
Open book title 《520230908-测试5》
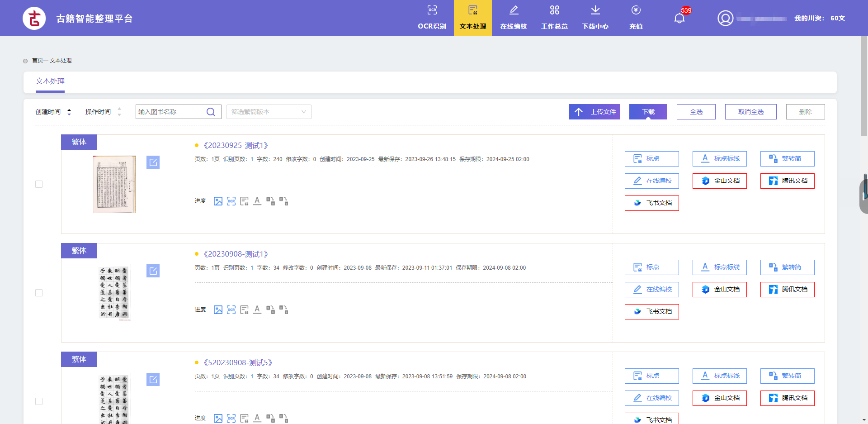(x=238, y=362)
